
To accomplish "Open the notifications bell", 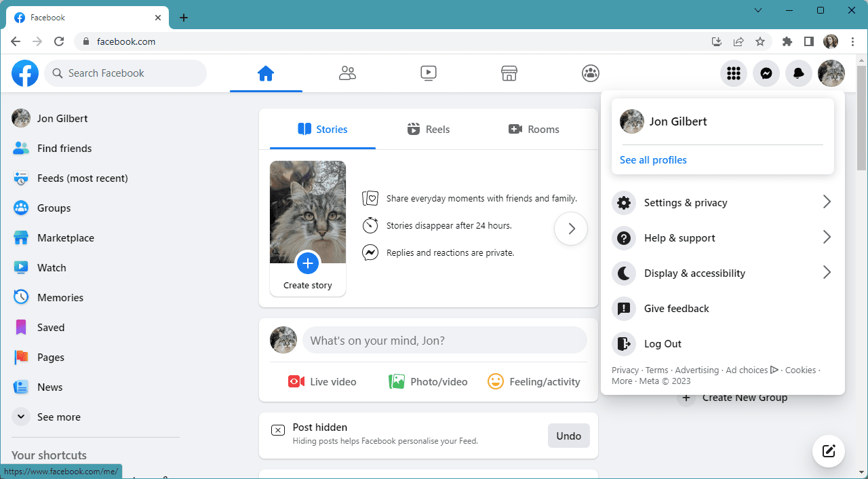I will tap(798, 73).
